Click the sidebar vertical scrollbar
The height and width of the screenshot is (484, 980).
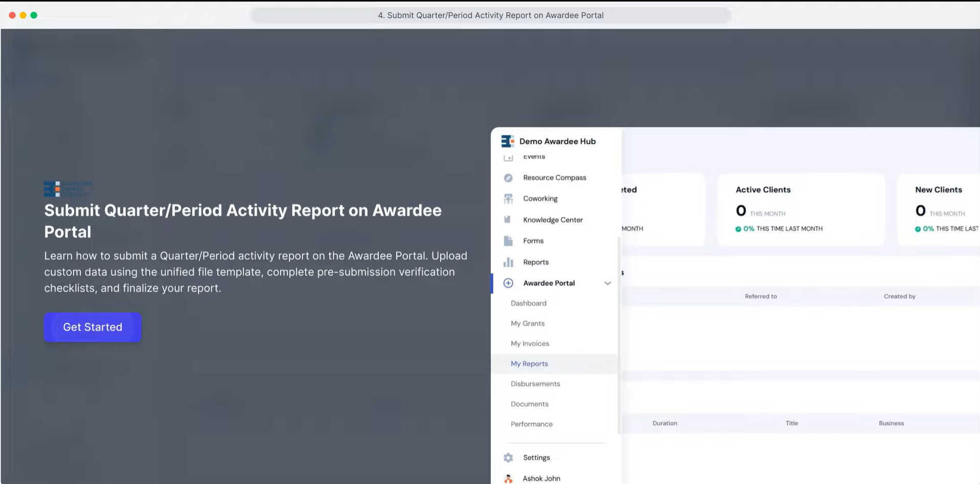[619, 335]
